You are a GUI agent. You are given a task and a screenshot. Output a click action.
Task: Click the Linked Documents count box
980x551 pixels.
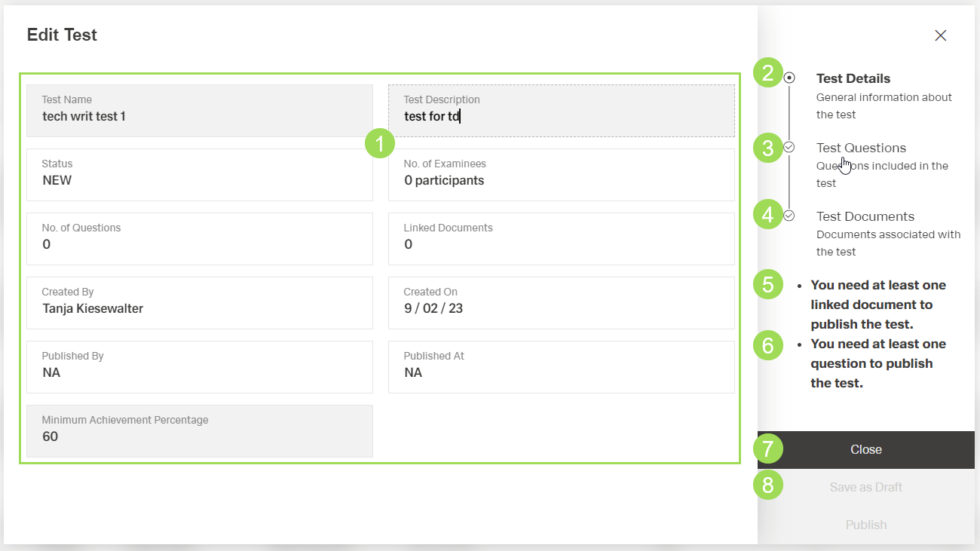tap(561, 239)
